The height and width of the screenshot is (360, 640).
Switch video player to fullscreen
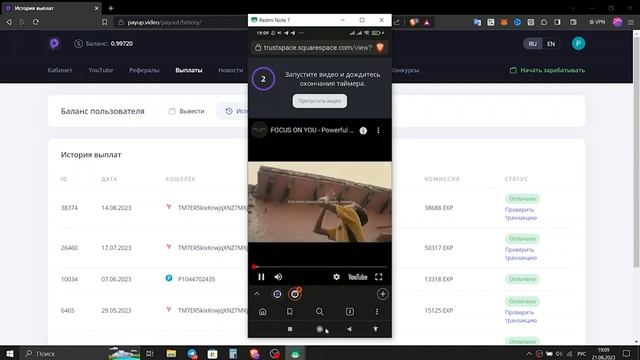[x=379, y=277]
